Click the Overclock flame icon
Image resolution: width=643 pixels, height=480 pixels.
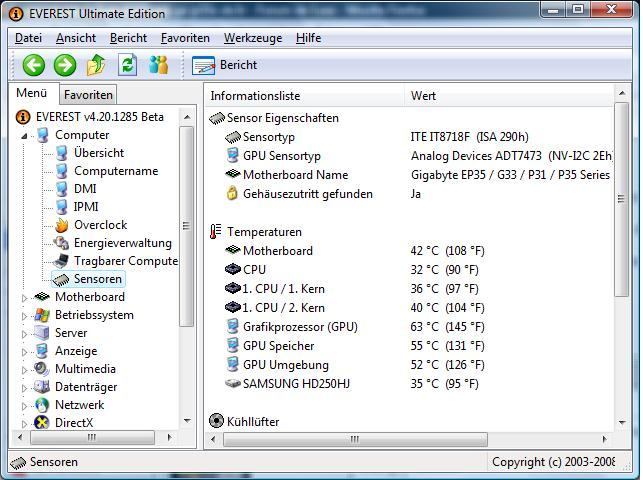click(x=62, y=225)
